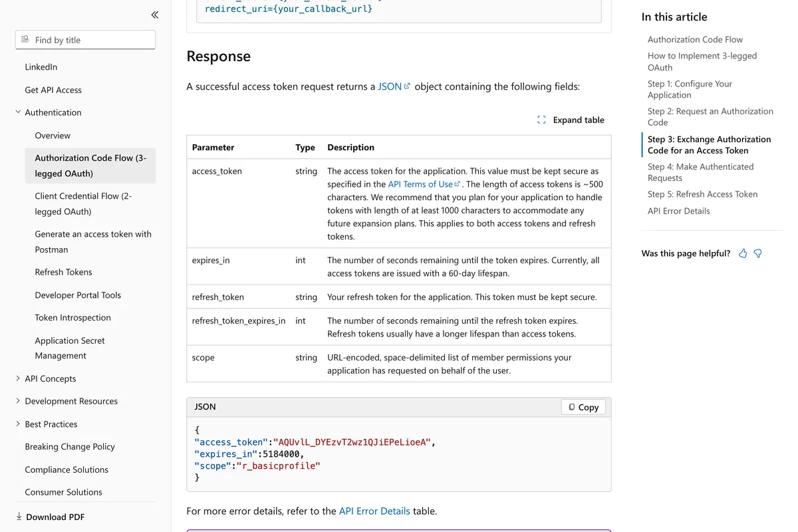
Task: Copy the JSON code sample
Action: point(583,407)
